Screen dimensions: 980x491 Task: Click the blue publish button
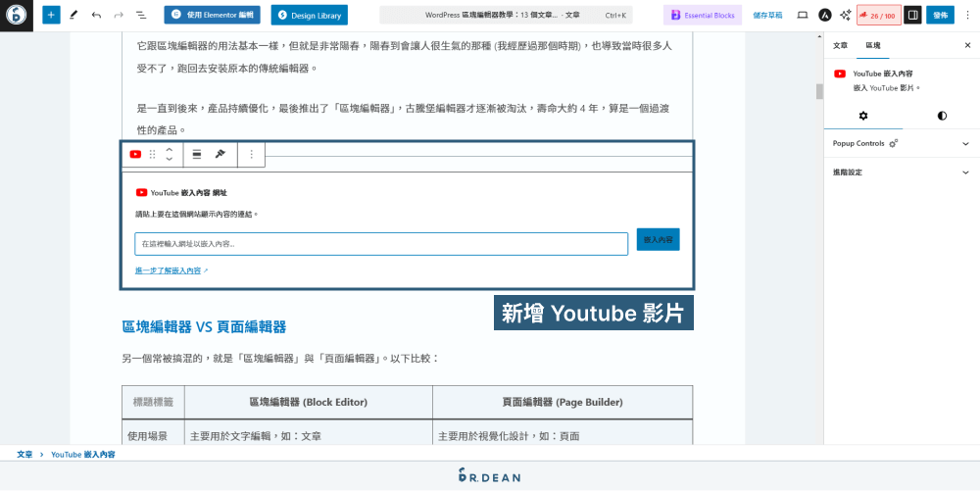[x=940, y=15]
